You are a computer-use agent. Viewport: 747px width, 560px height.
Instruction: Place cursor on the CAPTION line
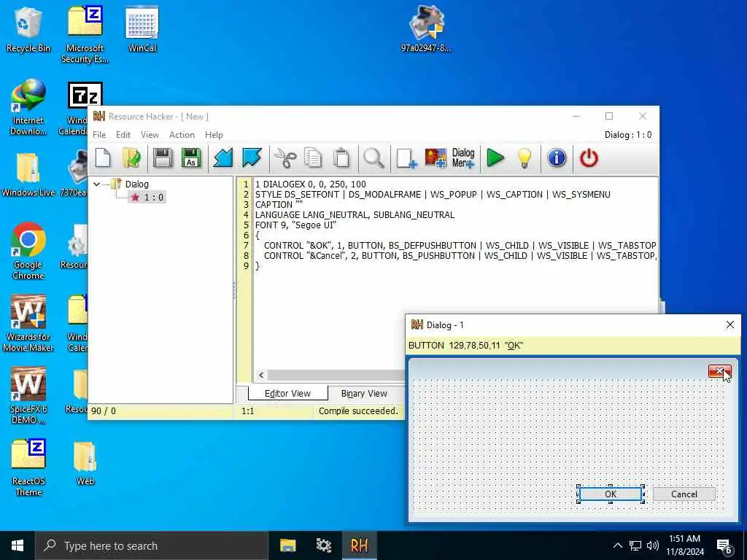[279, 204]
